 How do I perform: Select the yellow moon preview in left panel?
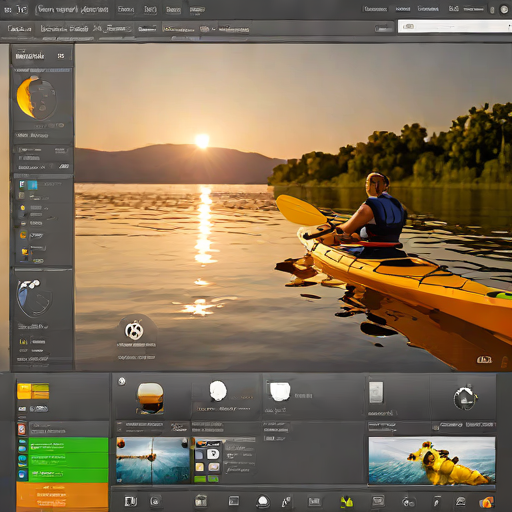pos(36,97)
